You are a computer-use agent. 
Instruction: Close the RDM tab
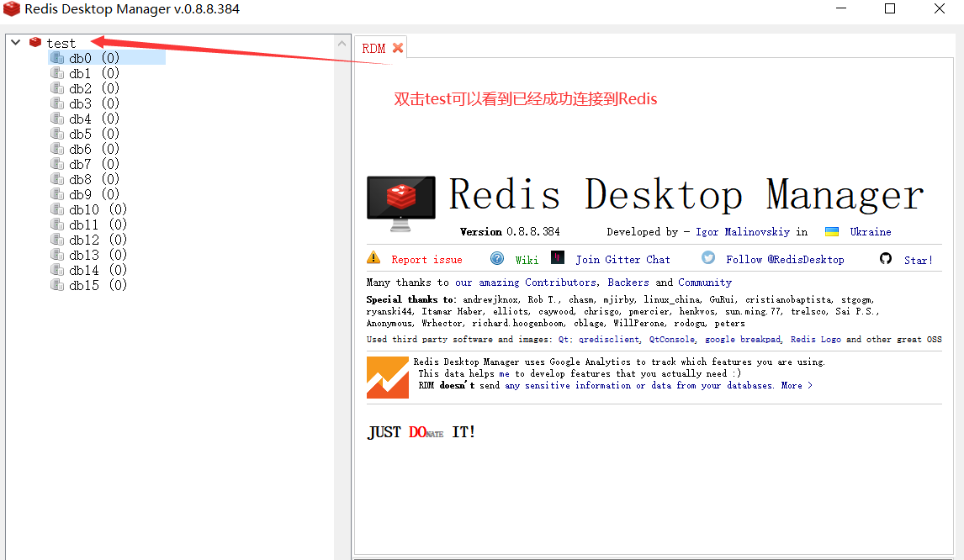(398, 47)
